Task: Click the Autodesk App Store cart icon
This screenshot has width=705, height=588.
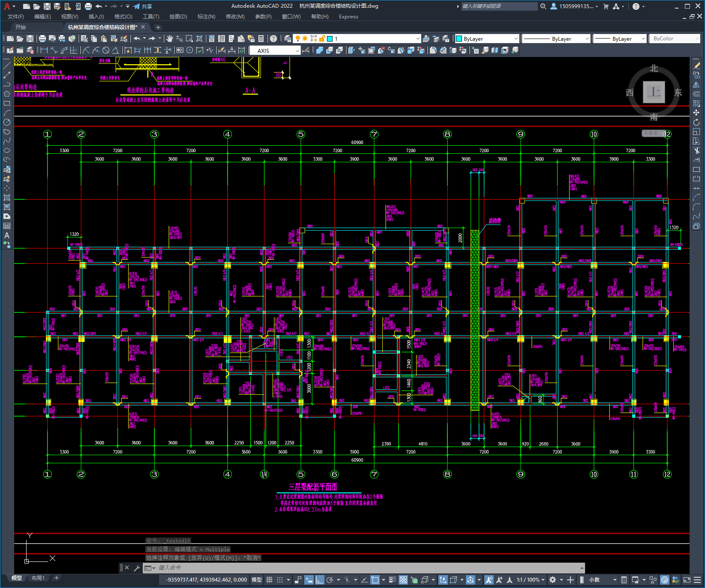Action: tap(606, 6)
